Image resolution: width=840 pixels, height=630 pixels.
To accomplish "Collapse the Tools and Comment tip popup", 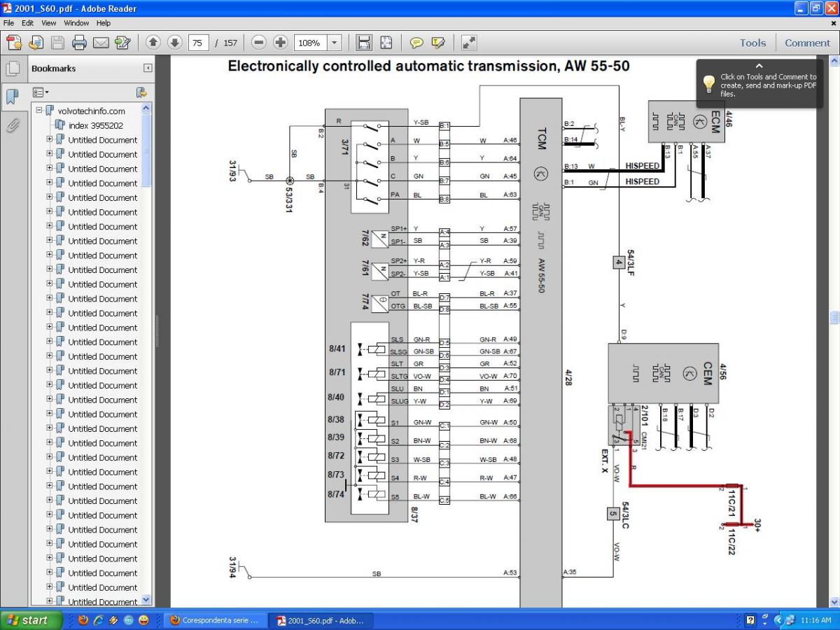I will [759, 66].
